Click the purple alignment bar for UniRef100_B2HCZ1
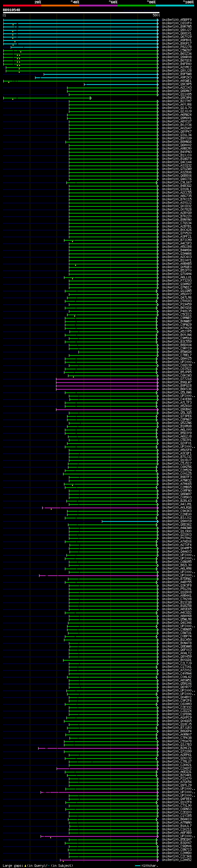Image resolution: width=197 pixels, height=868 pixels. point(98,748)
